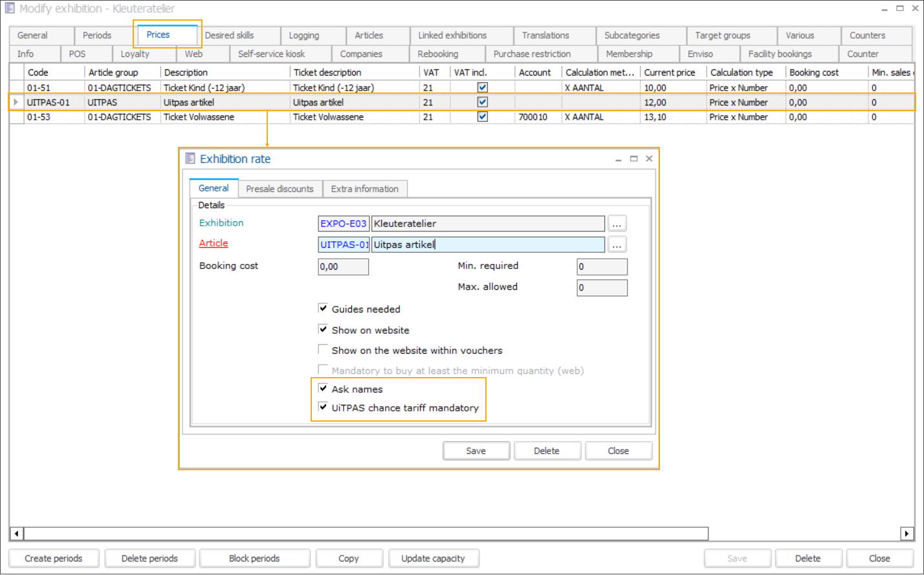The width and height of the screenshot is (924, 575).
Task: Toggle VAT incl. for Ticket Volwassene row
Action: click(x=482, y=117)
